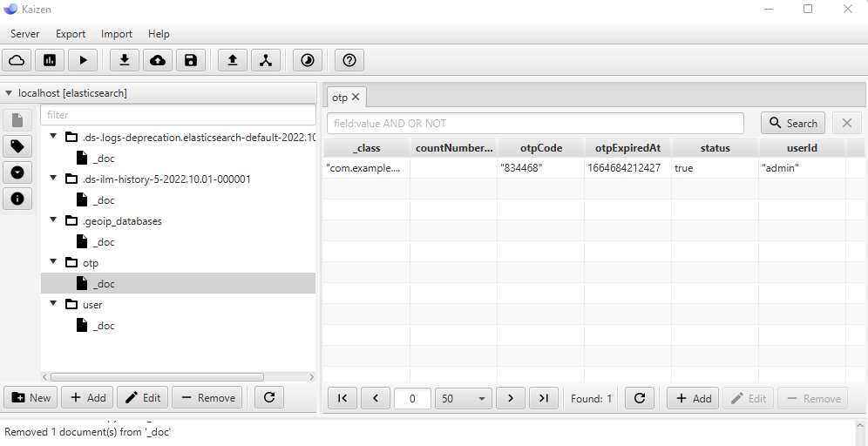Click the circled down-arrow sidebar icon

(17, 172)
